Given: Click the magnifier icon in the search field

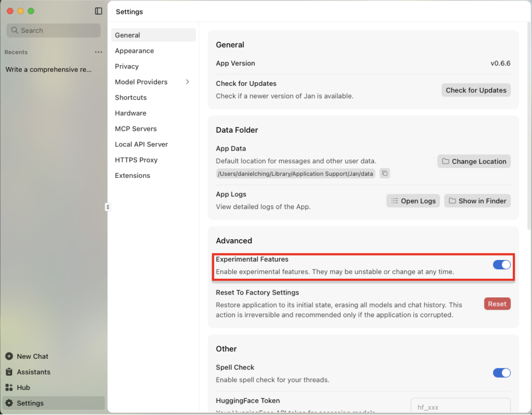Looking at the screenshot, I should [15, 30].
